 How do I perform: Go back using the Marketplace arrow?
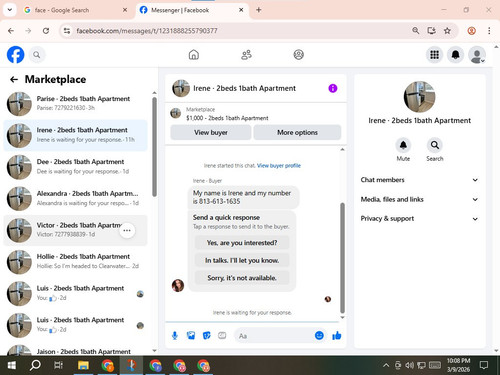[14, 79]
